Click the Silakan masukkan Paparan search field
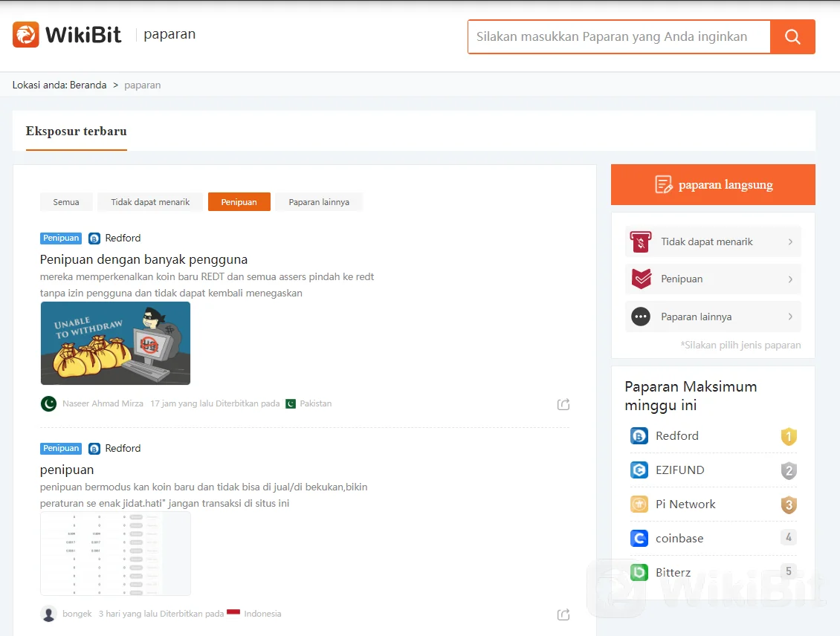Image resolution: width=840 pixels, height=636 pixels. point(618,36)
